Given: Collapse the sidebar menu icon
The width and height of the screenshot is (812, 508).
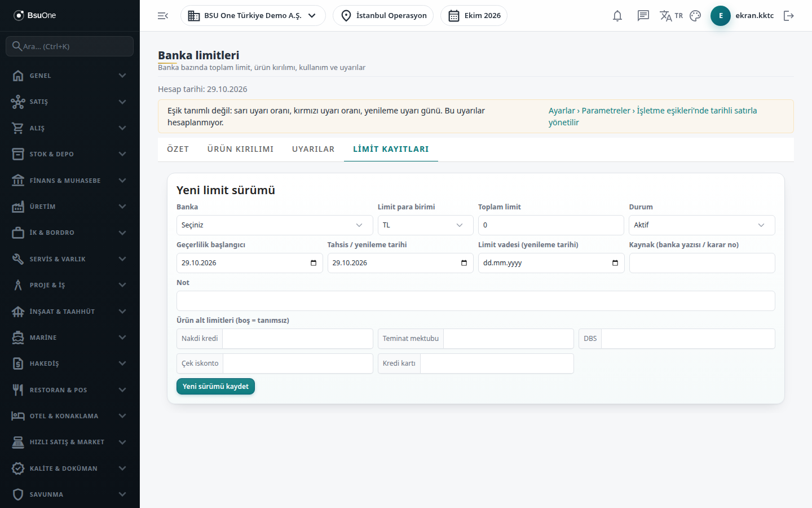Looking at the screenshot, I should click(x=163, y=16).
